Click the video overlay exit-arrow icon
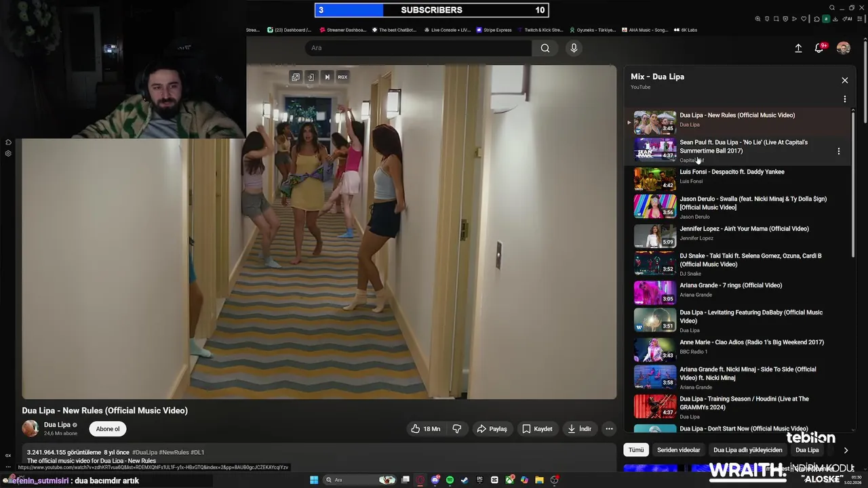This screenshot has height=488, width=868. point(311,77)
